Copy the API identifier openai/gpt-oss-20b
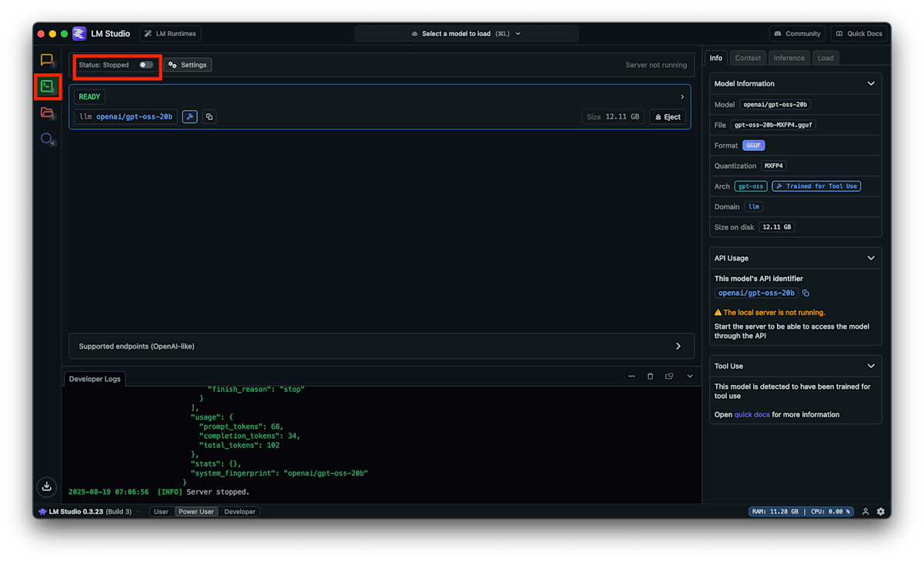 pyautogui.click(x=806, y=293)
